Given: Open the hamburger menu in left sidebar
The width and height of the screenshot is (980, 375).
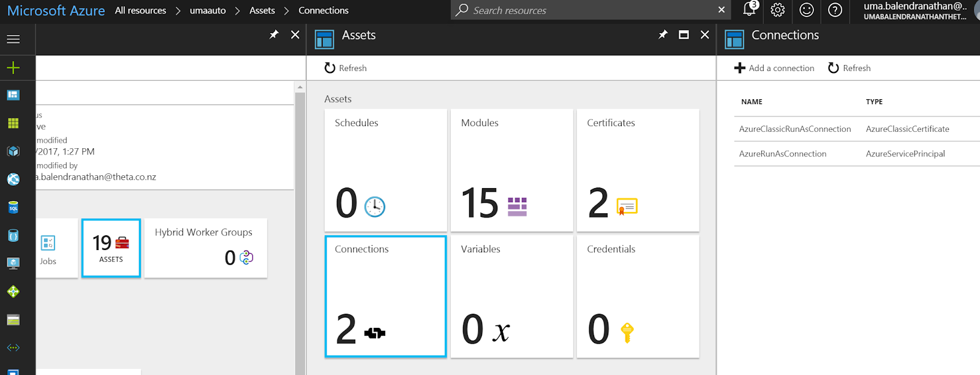Looking at the screenshot, I should (13, 39).
